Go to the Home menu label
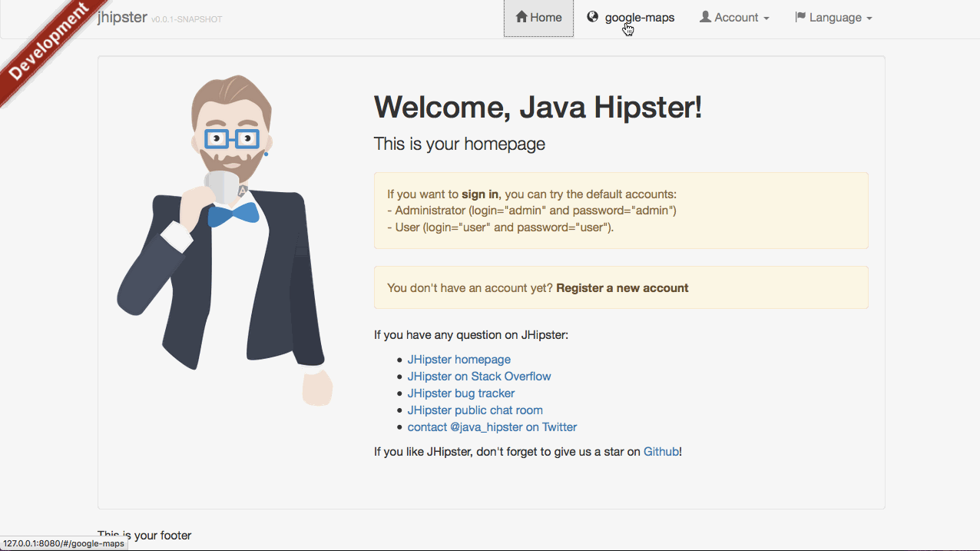 click(x=546, y=18)
